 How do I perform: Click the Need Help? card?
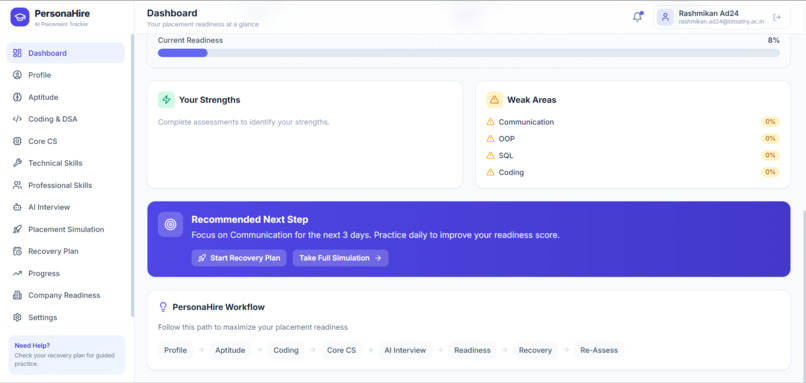click(x=67, y=355)
